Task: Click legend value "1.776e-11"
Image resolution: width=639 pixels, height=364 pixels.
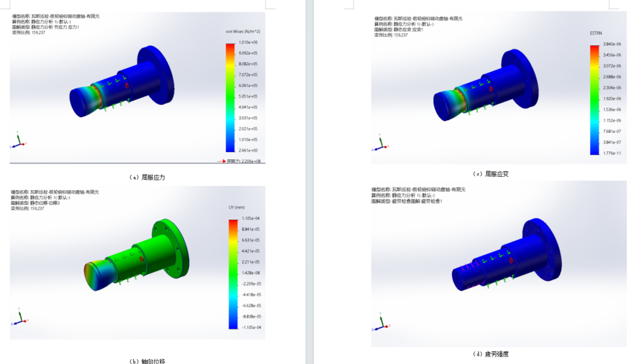Action: [612, 153]
